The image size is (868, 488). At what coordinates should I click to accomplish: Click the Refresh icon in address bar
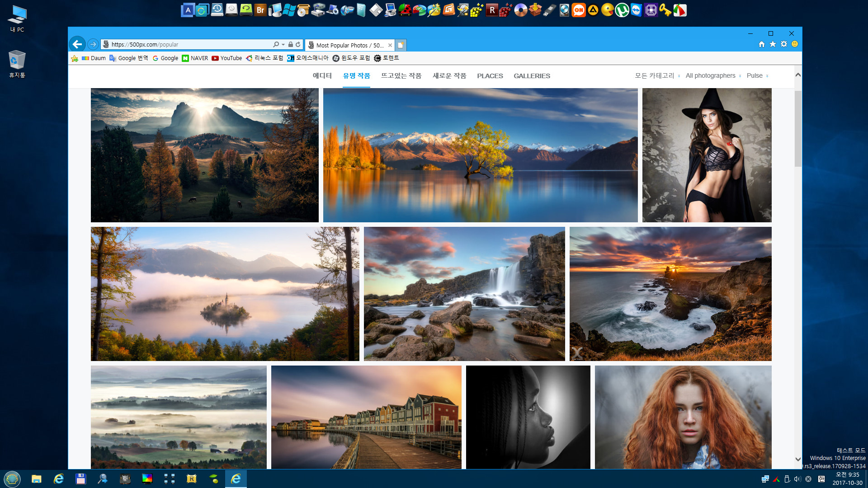298,44
